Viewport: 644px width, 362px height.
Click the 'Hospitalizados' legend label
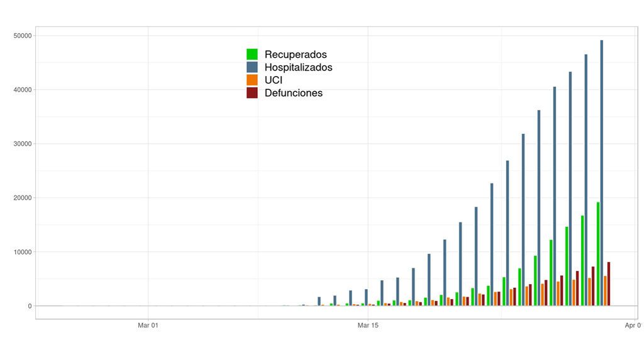click(x=299, y=67)
